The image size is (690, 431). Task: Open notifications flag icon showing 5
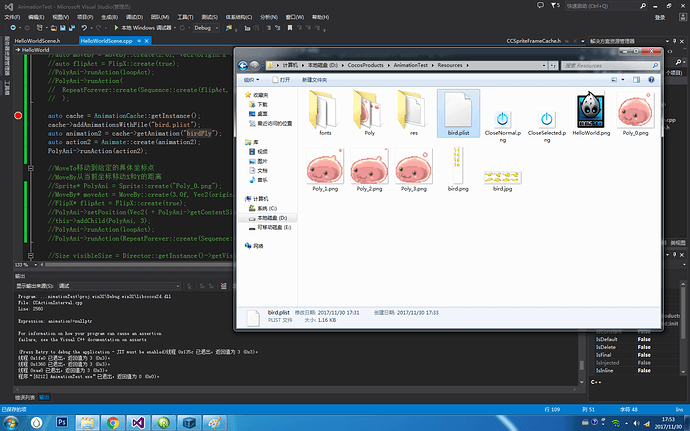[555, 5]
